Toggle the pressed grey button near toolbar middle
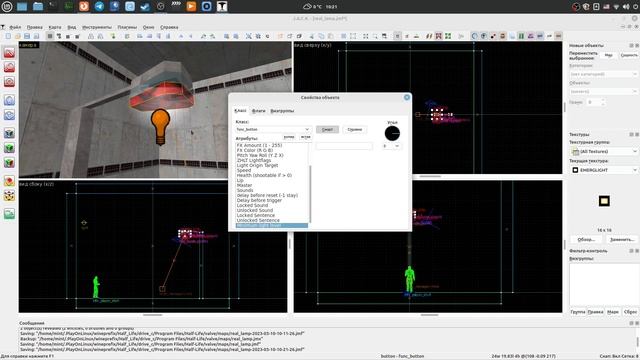The height and width of the screenshot is (360, 640). (x=397, y=36)
